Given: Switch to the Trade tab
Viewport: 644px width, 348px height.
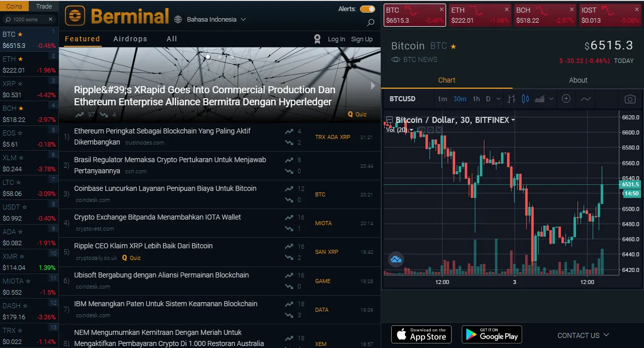Looking at the screenshot, I should click(x=44, y=6).
